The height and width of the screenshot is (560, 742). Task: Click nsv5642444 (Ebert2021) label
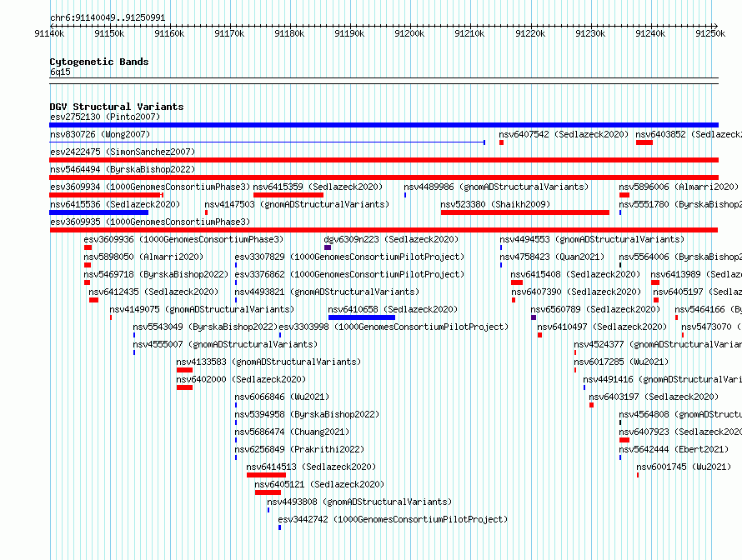[x=674, y=449]
